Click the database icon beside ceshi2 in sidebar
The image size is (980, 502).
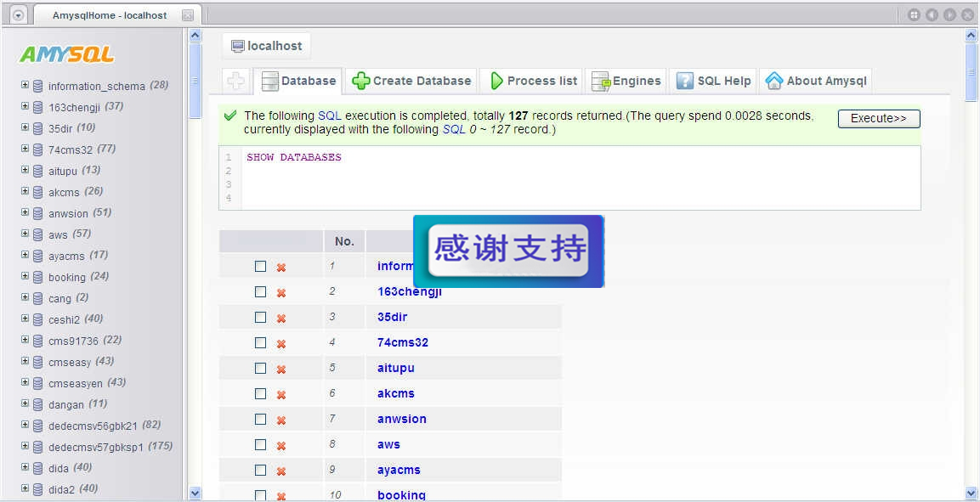click(x=38, y=319)
